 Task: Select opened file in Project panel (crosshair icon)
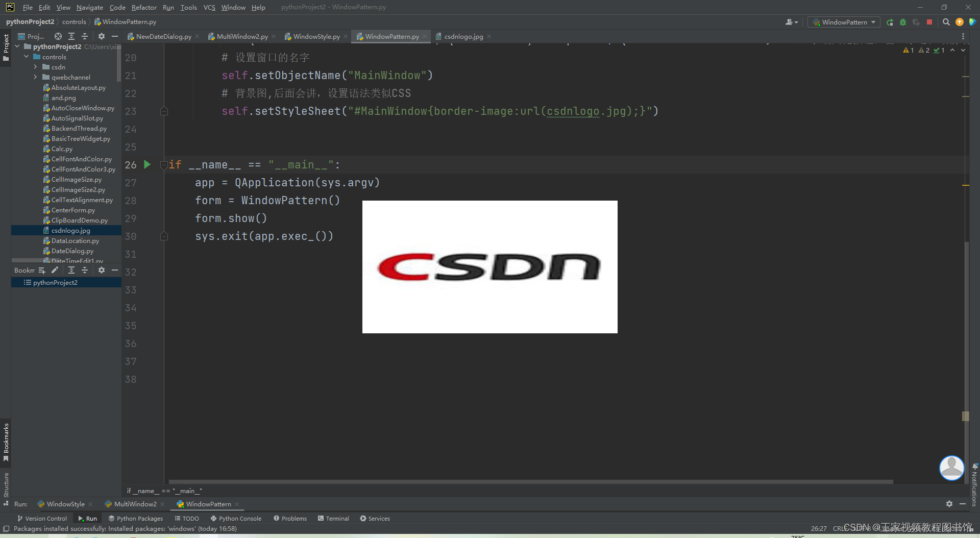tap(58, 36)
